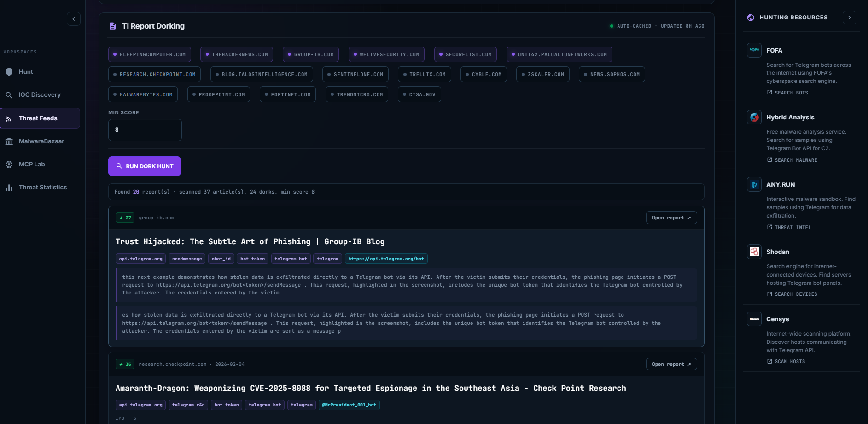Click https://api.telegram.org/bot tag
This screenshot has width=868, height=424.
(386, 259)
